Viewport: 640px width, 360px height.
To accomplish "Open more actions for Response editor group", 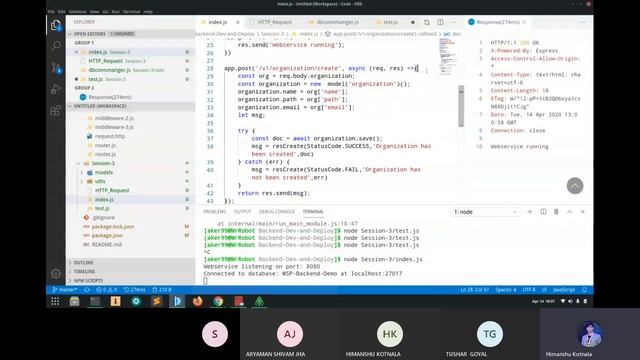I will [x=582, y=22].
